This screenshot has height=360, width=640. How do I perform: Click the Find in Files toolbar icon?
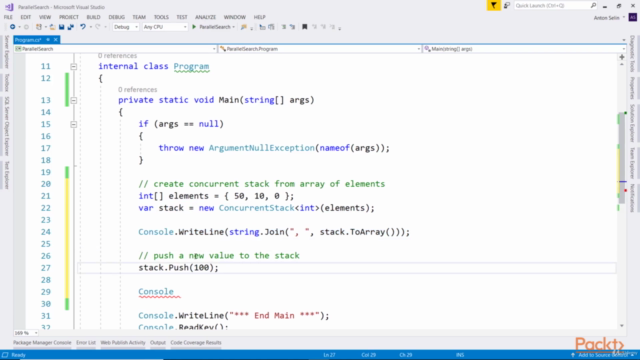(244, 27)
